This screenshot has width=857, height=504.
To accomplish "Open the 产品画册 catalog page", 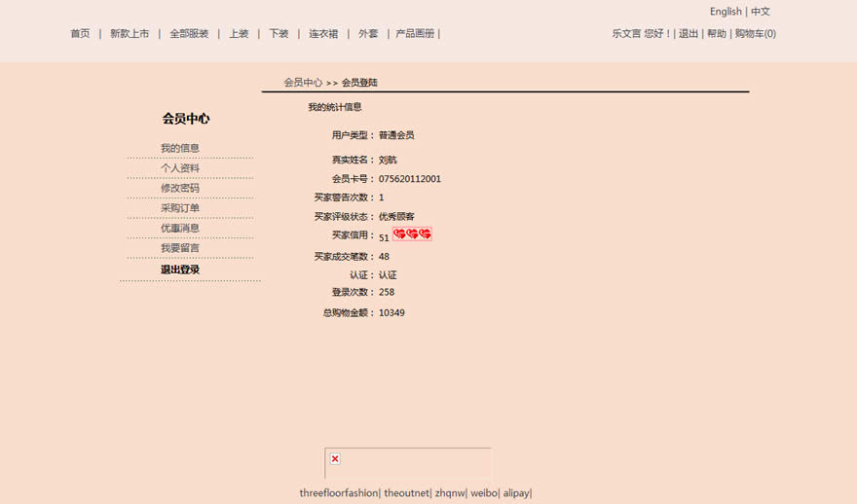I will coord(415,34).
